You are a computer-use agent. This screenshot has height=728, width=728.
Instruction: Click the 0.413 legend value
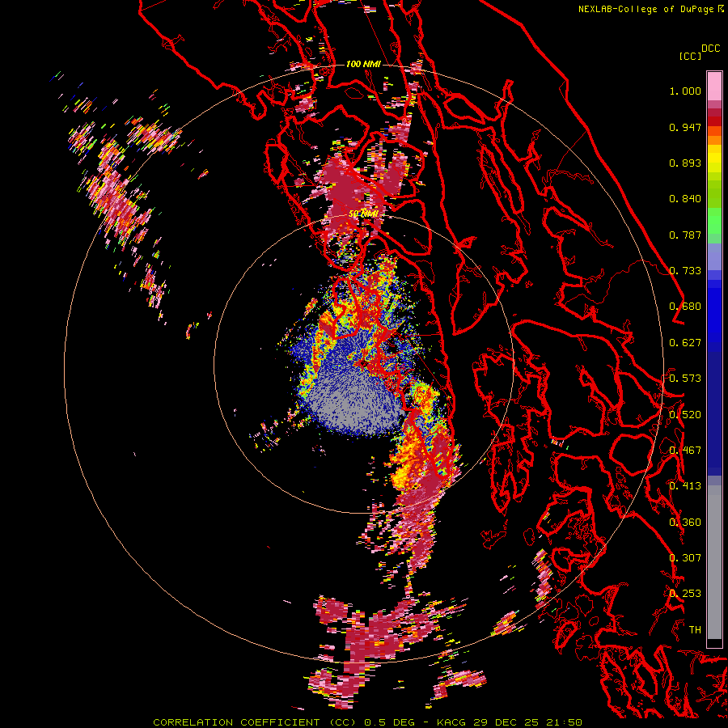coord(685,486)
